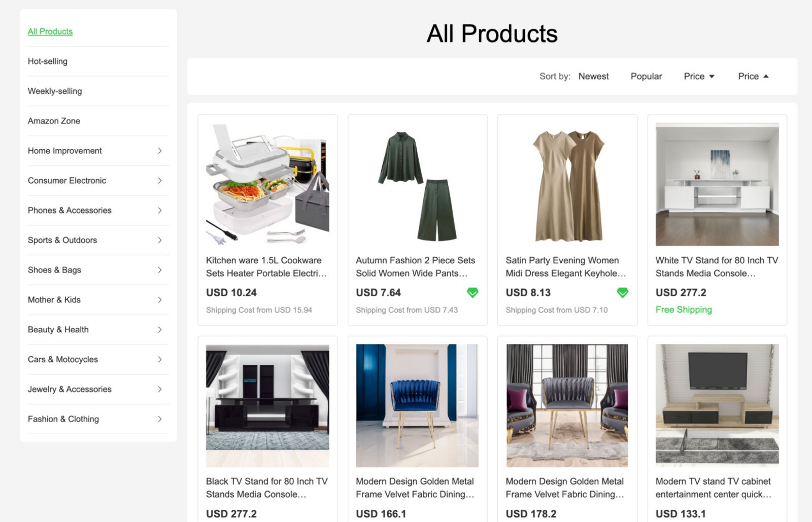Expand the Sports & Outdoors category
This screenshot has width=812, height=522.
point(160,240)
